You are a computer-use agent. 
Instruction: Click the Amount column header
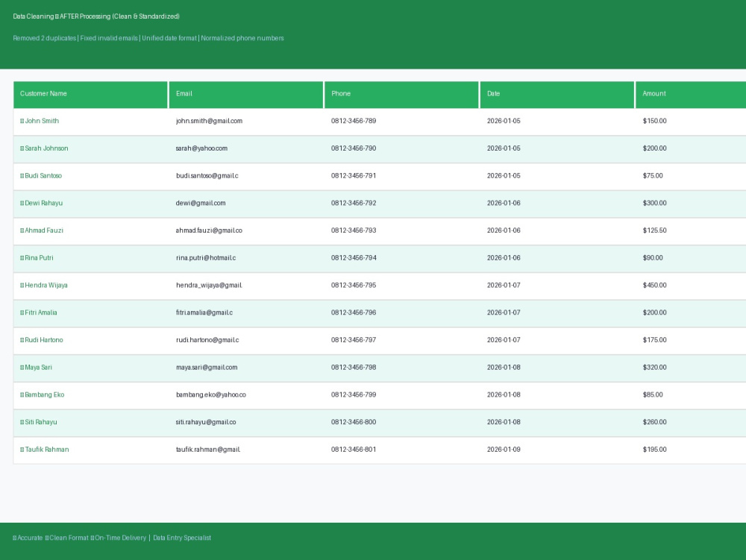[691, 95]
